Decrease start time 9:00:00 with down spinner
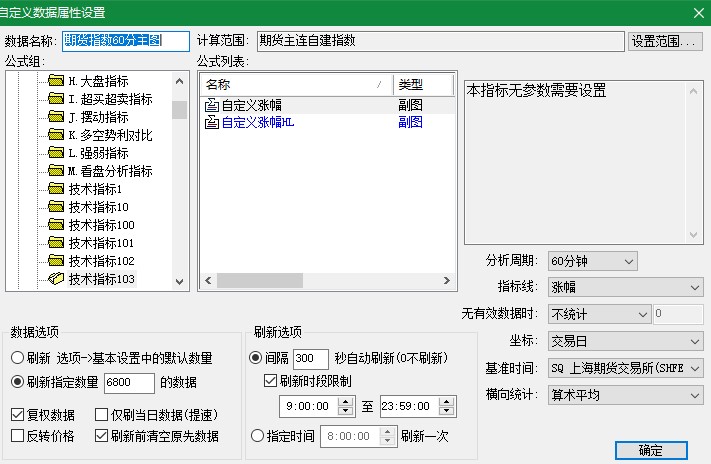 coord(346,411)
